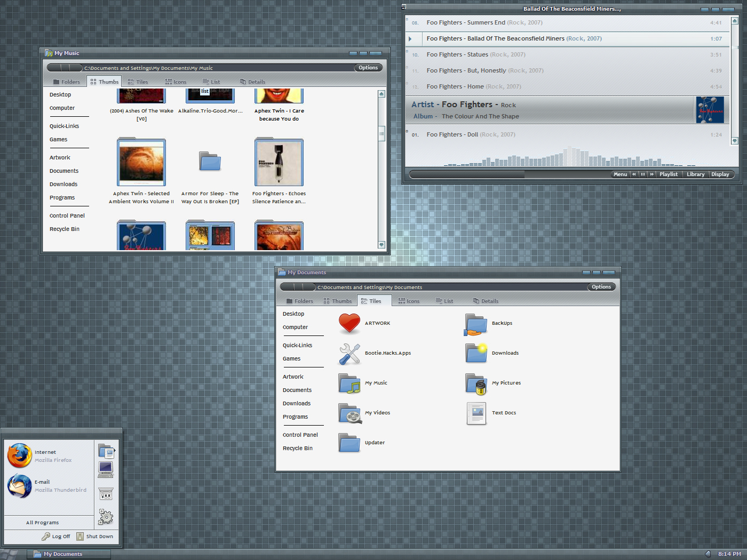Select track 'Foo Fighters - Doll' in playlist

(x=567, y=134)
